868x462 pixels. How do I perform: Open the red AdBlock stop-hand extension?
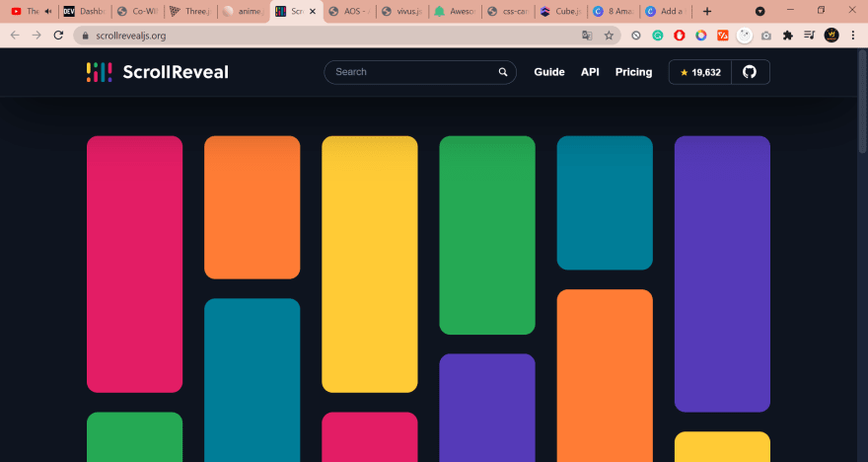[x=680, y=36]
